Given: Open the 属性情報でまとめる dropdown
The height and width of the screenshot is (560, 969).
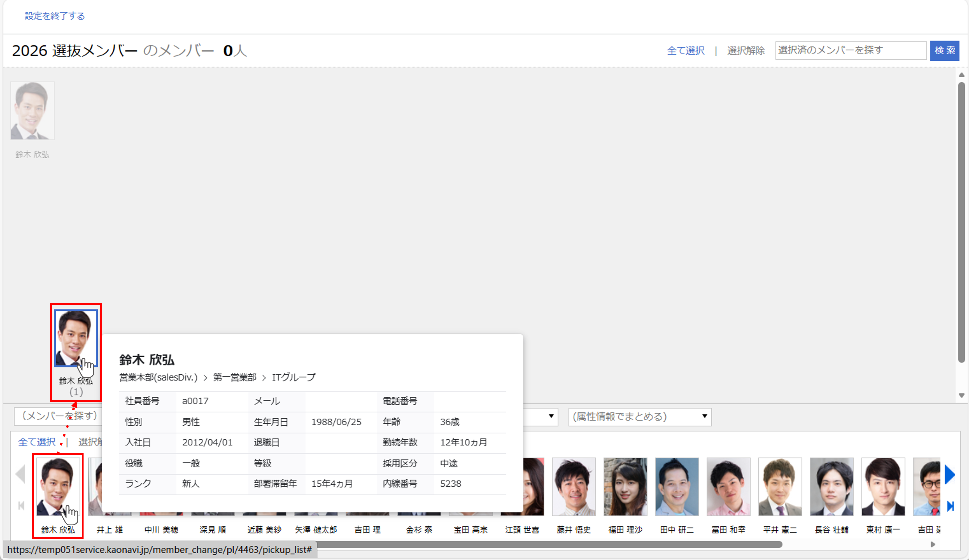Looking at the screenshot, I should (x=639, y=417).
